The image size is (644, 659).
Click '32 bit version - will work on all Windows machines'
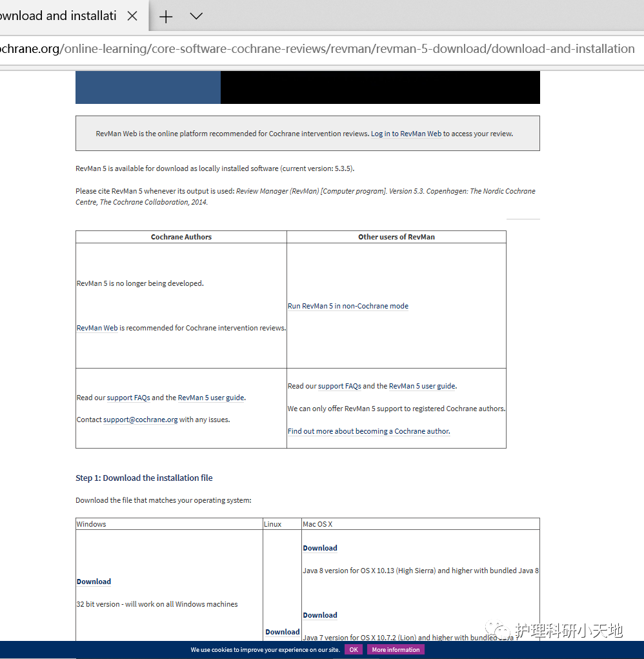[157, 604]
